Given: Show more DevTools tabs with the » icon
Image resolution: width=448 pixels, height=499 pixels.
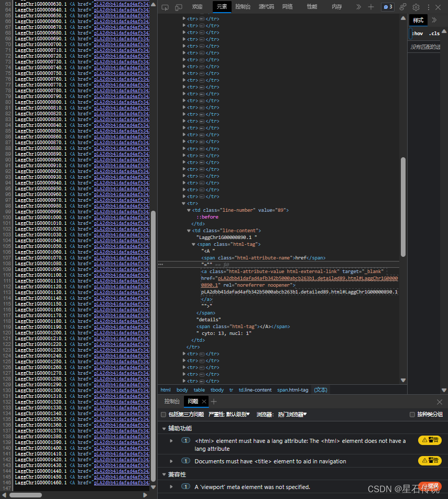Looking at the screenshot, I should 358,7.
